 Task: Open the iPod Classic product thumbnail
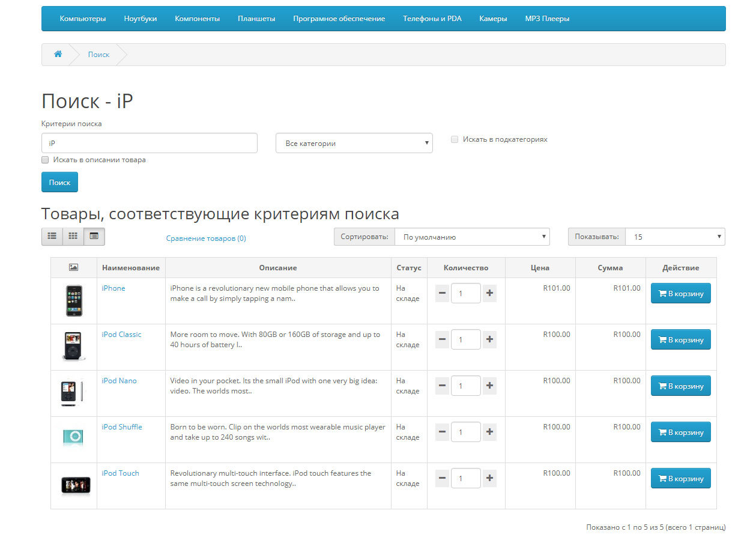click(74, 347)
